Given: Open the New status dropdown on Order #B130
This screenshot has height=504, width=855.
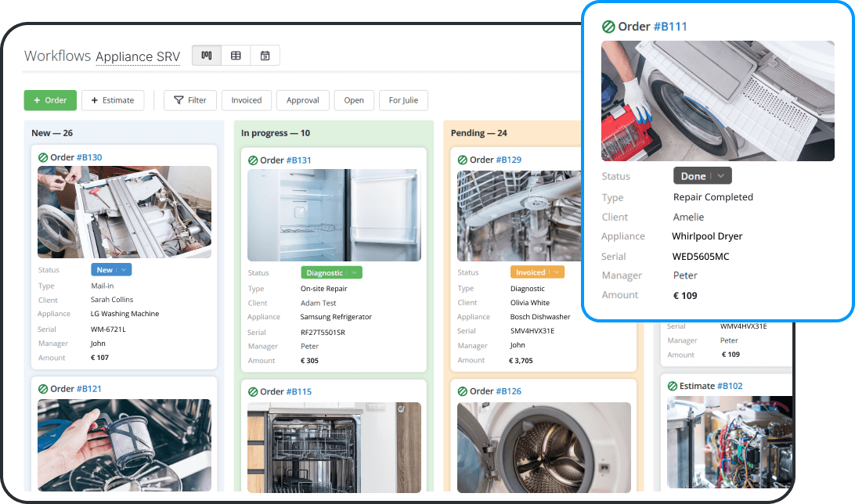Looking at the screenshot, I should pos(110,268).
